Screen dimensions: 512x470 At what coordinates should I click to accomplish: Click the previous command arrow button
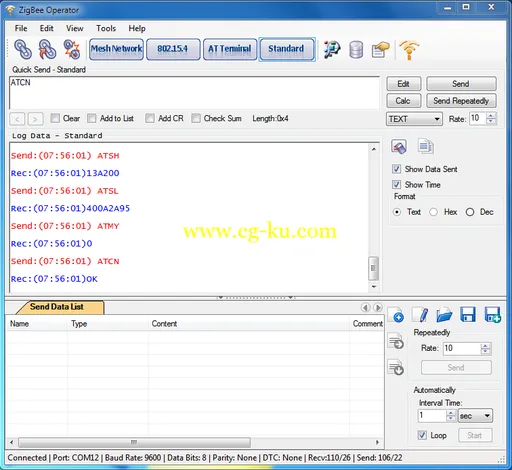tap(17, 119)
